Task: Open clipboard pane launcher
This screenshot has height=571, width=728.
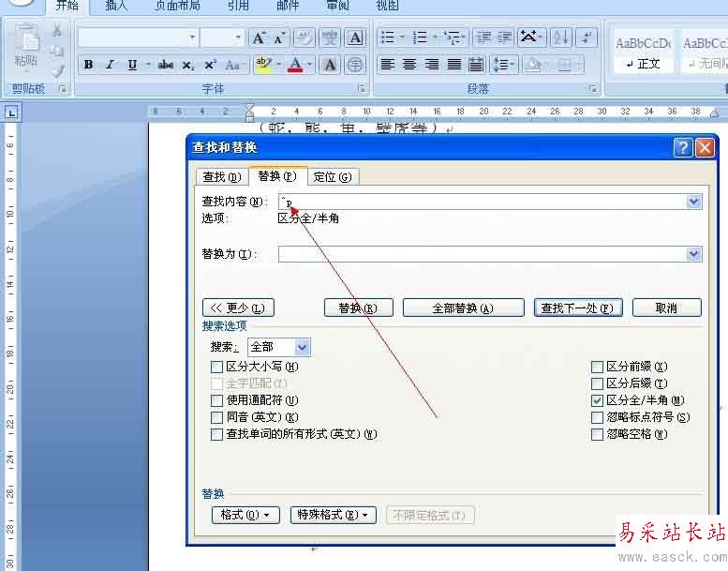Action: [x=62, y=88]
